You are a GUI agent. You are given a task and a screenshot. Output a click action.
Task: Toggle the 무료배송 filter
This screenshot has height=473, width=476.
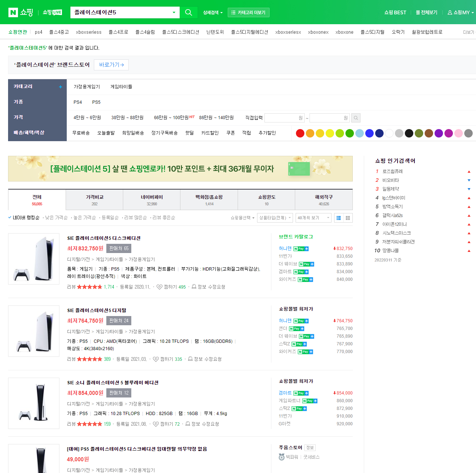81,133
